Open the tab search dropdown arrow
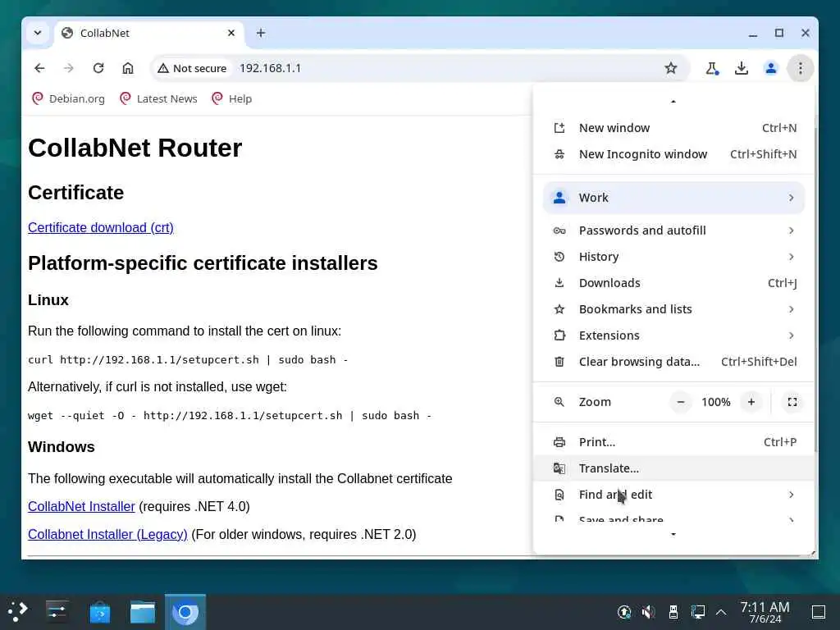Viewport: 840px width, 630px height. point(38,33)
